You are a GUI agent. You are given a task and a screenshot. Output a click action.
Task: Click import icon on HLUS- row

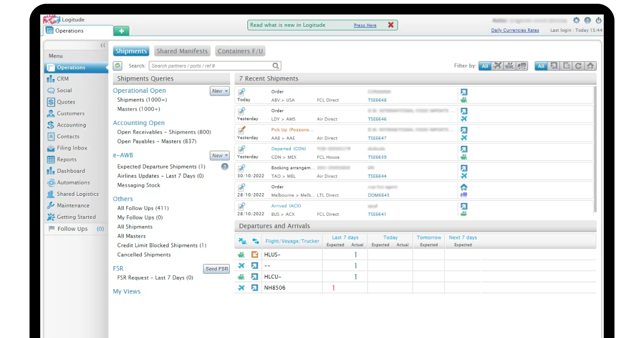point(255,254)
